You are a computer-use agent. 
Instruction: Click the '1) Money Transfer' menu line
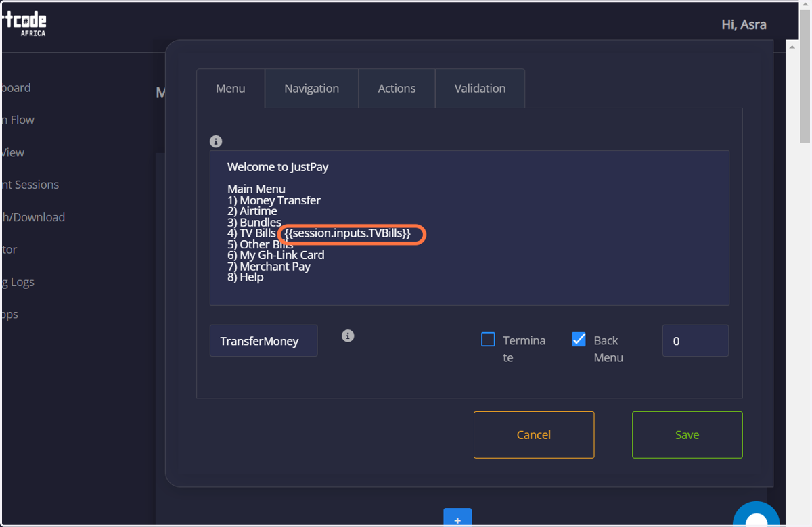click(x=274, y=200)
